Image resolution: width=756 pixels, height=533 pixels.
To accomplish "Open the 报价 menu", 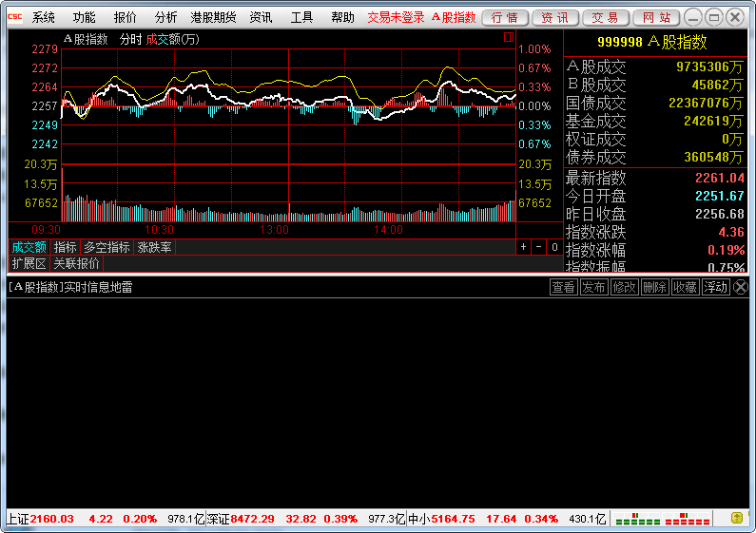I will pyautogui.click(x=125, y=18).
